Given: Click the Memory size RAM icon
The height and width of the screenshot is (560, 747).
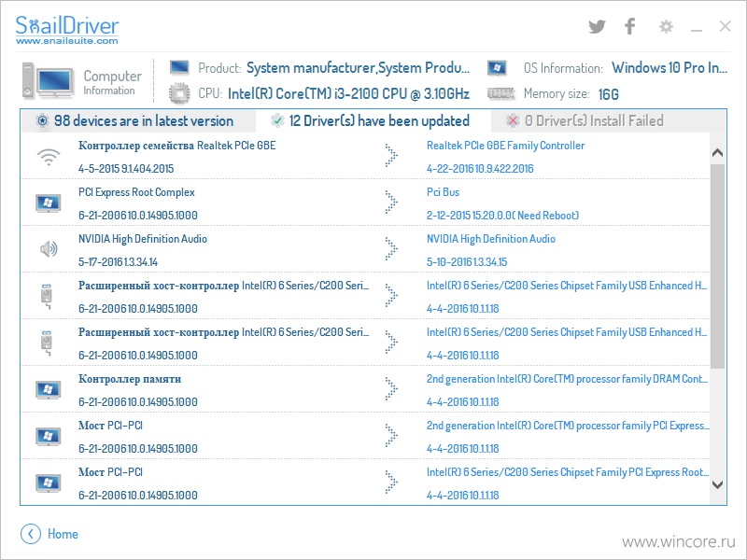Looking at the screenshot, I should (x=500, y=93).
